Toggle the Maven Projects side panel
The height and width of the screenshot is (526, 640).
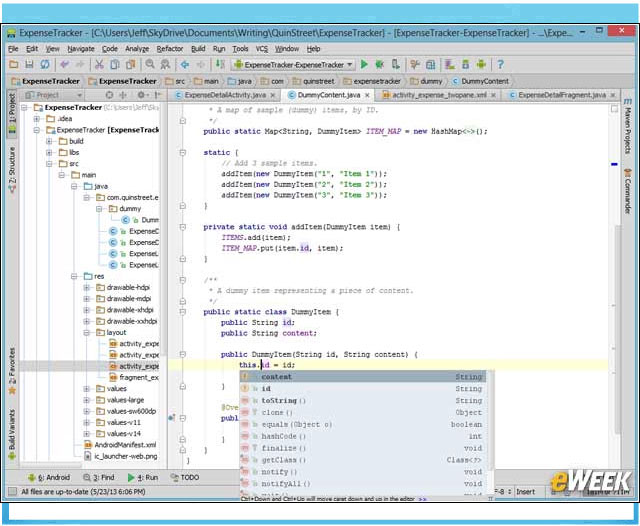click(627, 126)
